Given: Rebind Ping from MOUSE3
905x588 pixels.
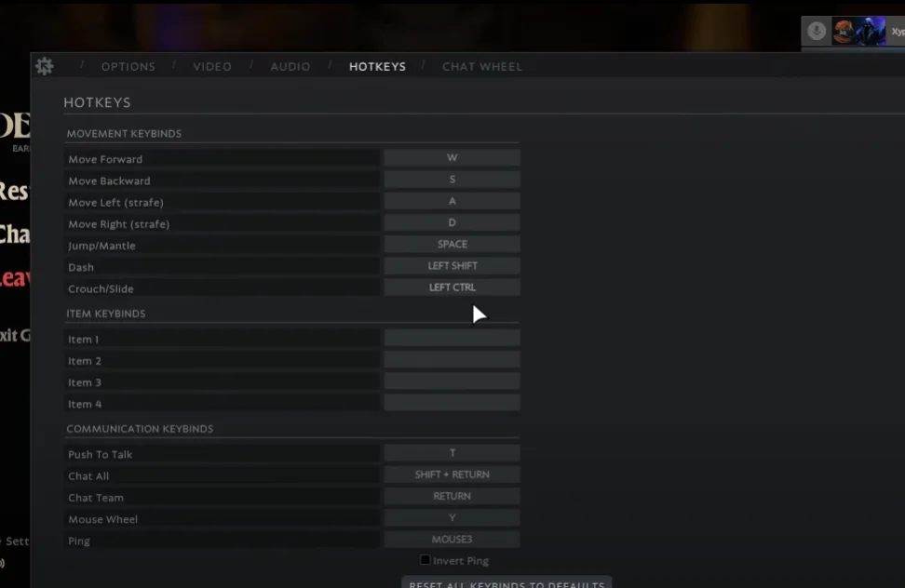Looking at the screenshot, I should (452, 540).
